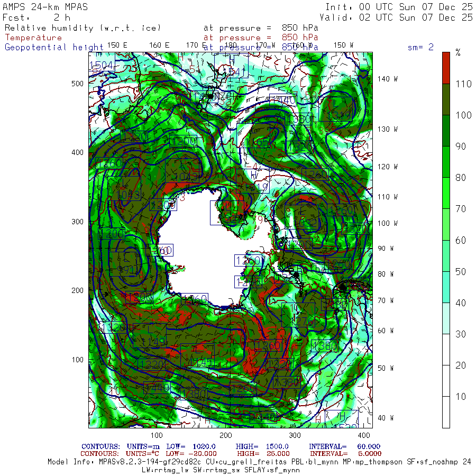Viewport: 476px width, 476px height.
Task: Click the "Init: 00 UTC Sun 07 Dec 25" line
Action: click(399, 7)
